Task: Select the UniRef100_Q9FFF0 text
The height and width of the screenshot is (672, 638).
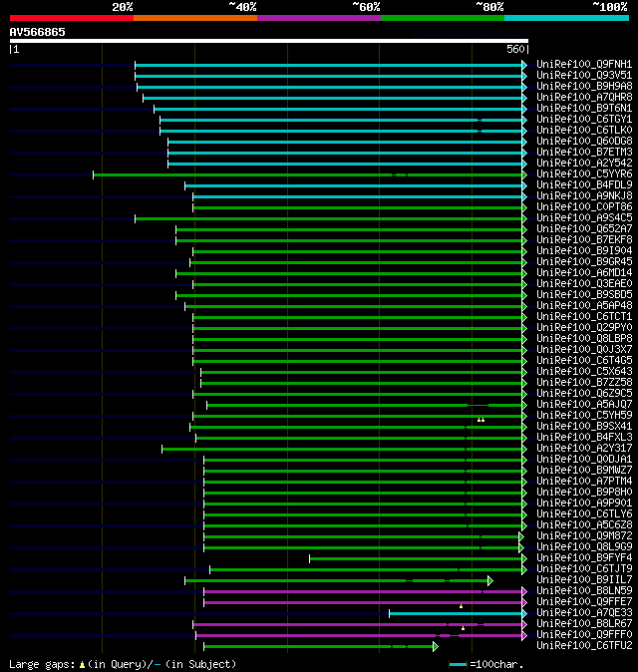Action: coord(584,635)
